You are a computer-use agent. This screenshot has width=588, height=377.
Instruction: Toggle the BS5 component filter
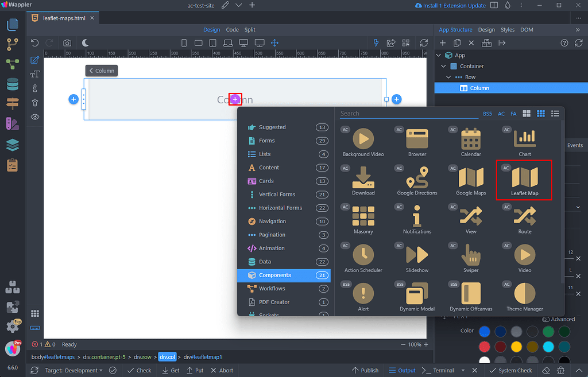pos(487,114)
